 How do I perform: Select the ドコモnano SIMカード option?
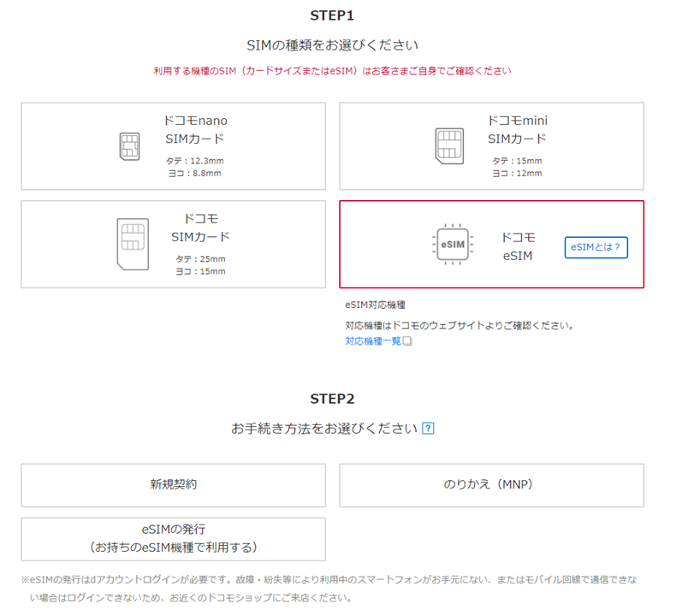click(x=174, y=146)
